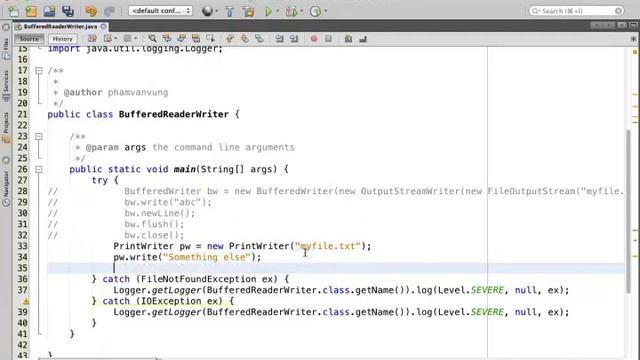
Task: Open the Back history dropdown arrow
Action: click(116, 39)
